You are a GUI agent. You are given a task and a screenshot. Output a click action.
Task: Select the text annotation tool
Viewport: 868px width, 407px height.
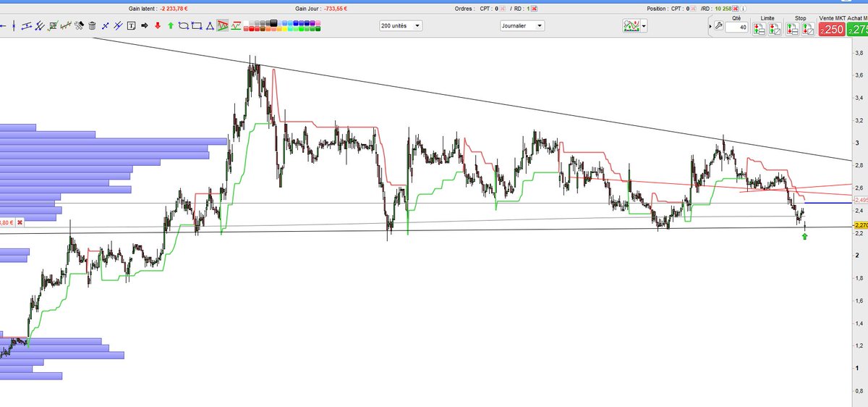click(x=131, y=25)
